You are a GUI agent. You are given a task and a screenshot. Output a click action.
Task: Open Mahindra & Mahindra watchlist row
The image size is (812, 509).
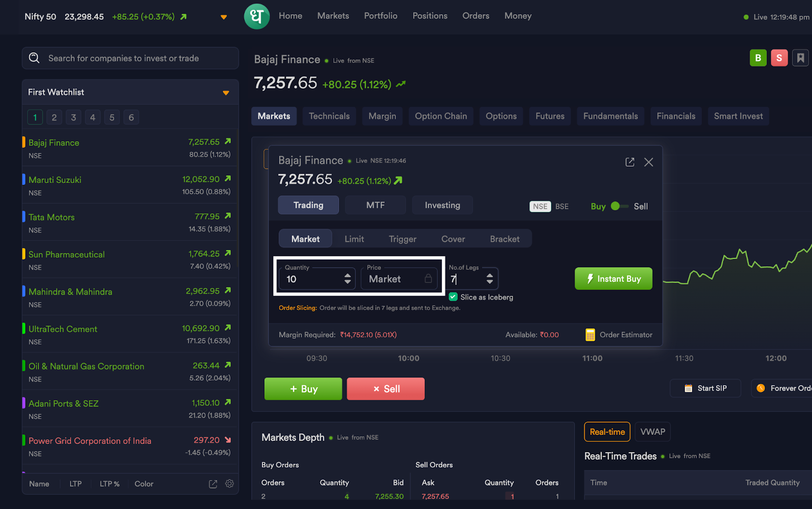[130, 297]
